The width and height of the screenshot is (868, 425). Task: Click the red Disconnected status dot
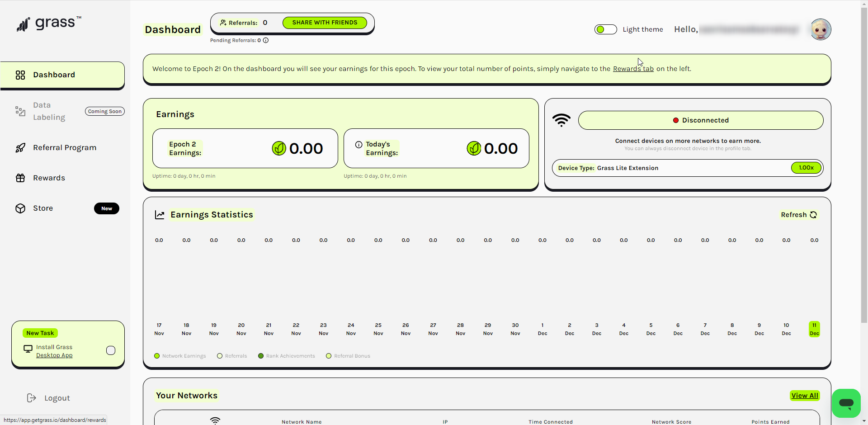pyautogui.click(x=676, y=120)
